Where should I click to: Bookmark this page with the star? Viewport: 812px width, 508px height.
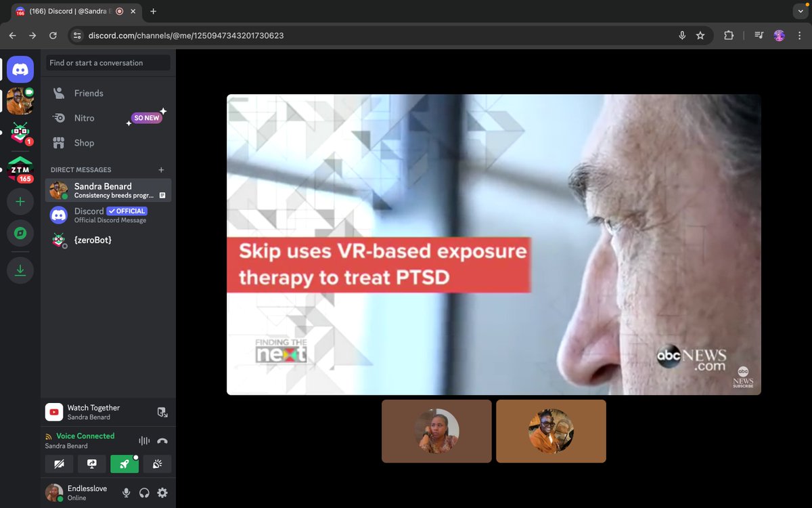click(x=700, y=35)
